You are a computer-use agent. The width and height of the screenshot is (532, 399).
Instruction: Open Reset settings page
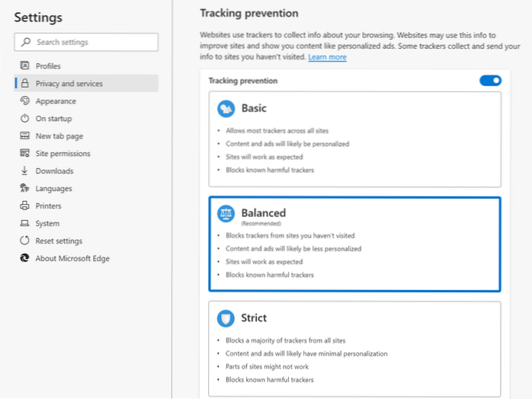(x=59, y=241)
